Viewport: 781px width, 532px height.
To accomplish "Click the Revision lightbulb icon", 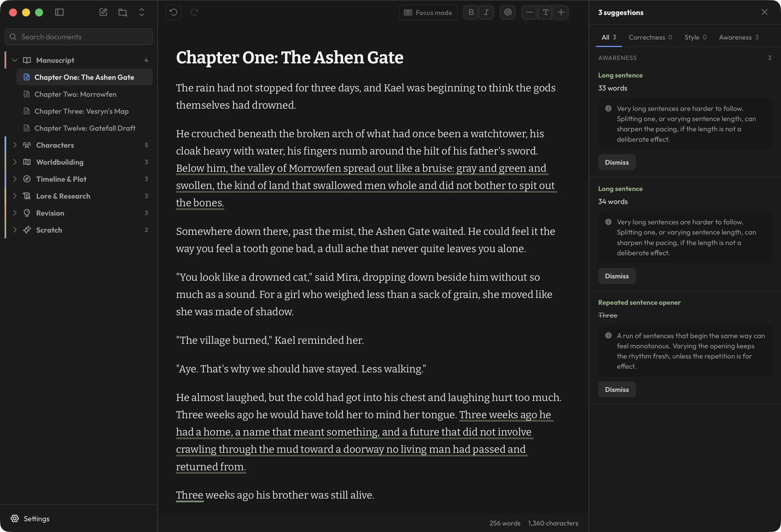I will pos(27,213).
